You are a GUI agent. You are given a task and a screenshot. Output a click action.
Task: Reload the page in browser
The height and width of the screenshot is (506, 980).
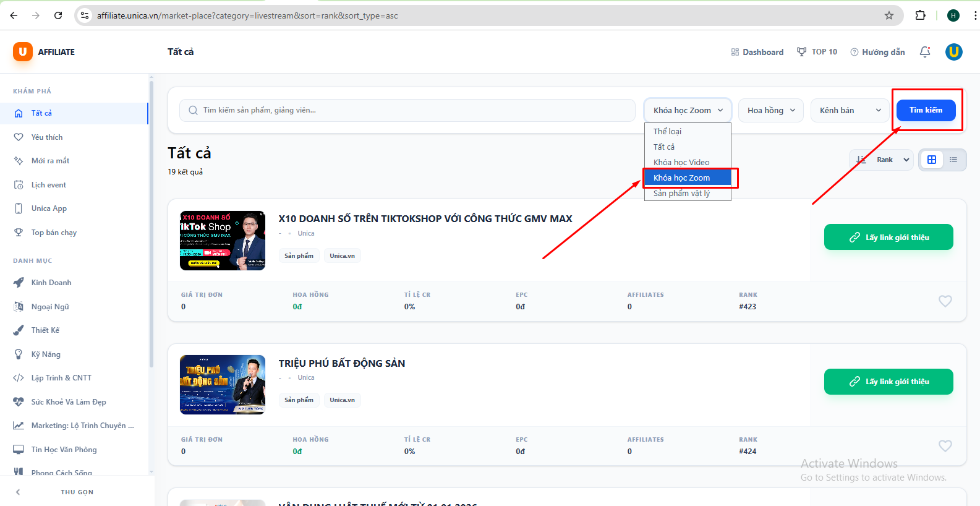[58, 15]
